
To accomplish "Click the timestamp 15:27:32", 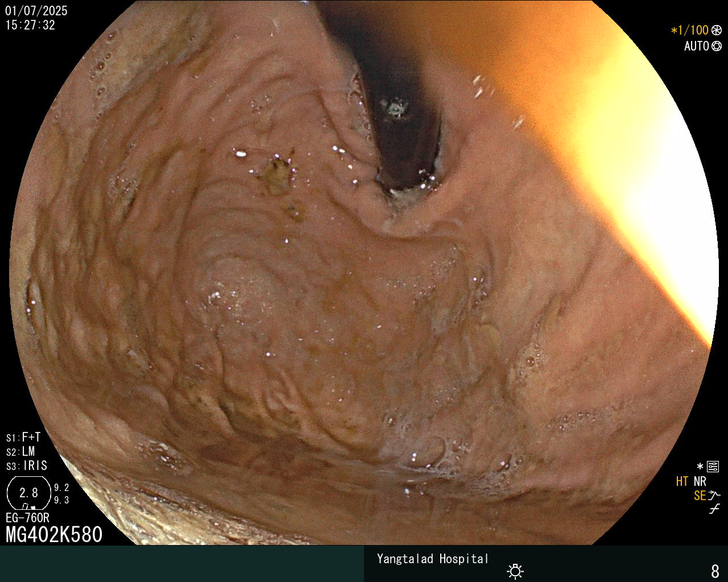I will [x=30, y=25].
